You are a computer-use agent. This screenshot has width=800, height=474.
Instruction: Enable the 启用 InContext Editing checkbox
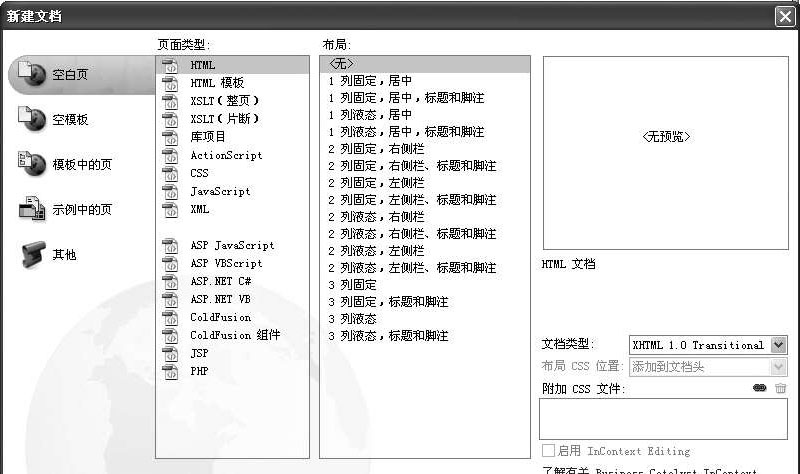pyautogui.click(x=548, y=451)
